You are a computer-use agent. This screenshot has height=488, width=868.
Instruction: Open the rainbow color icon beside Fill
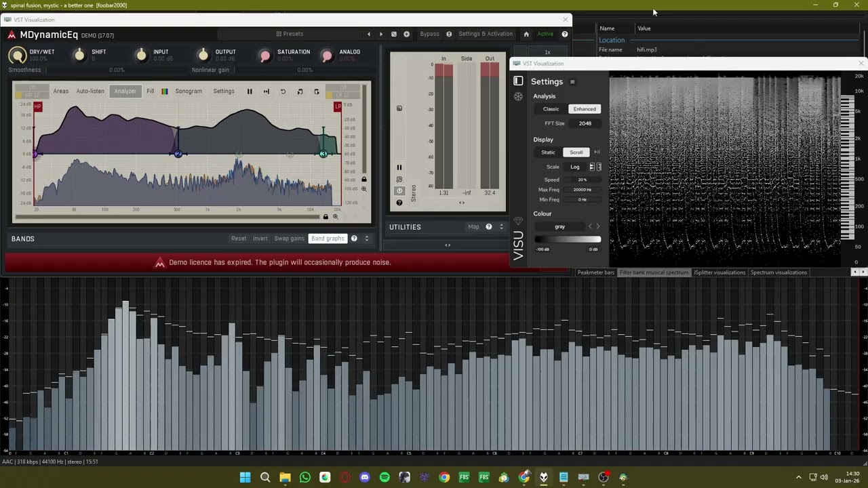[x=164, y=91]
